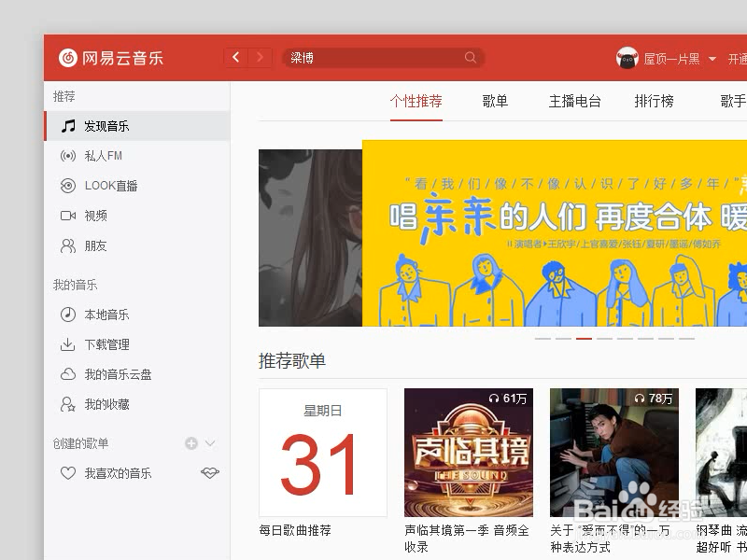Screen dimensions: 747x560
Task: Click the camera icon beside 视频
Action: 68,216
